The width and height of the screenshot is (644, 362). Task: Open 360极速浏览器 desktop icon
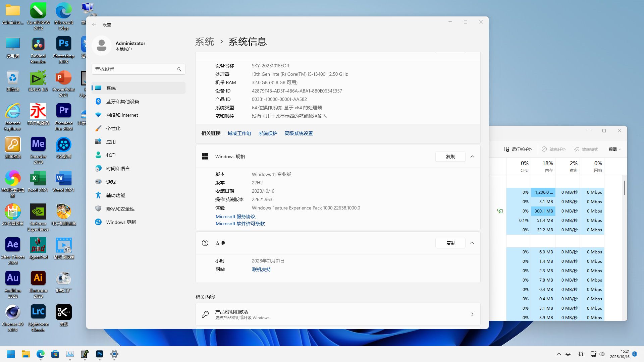[x=13, y=184]
